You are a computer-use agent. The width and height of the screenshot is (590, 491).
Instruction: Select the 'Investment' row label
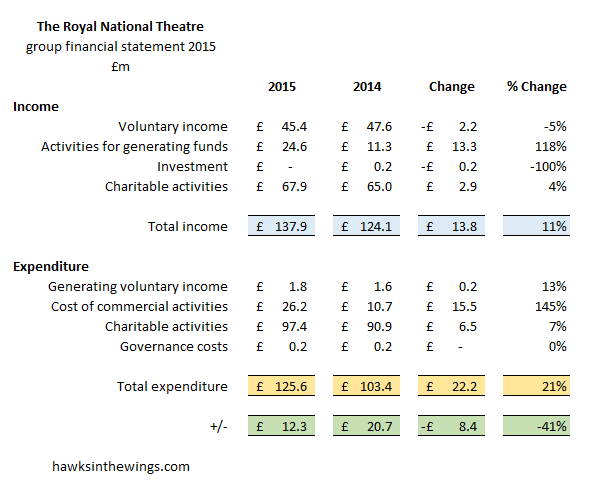tap(192, 166)
